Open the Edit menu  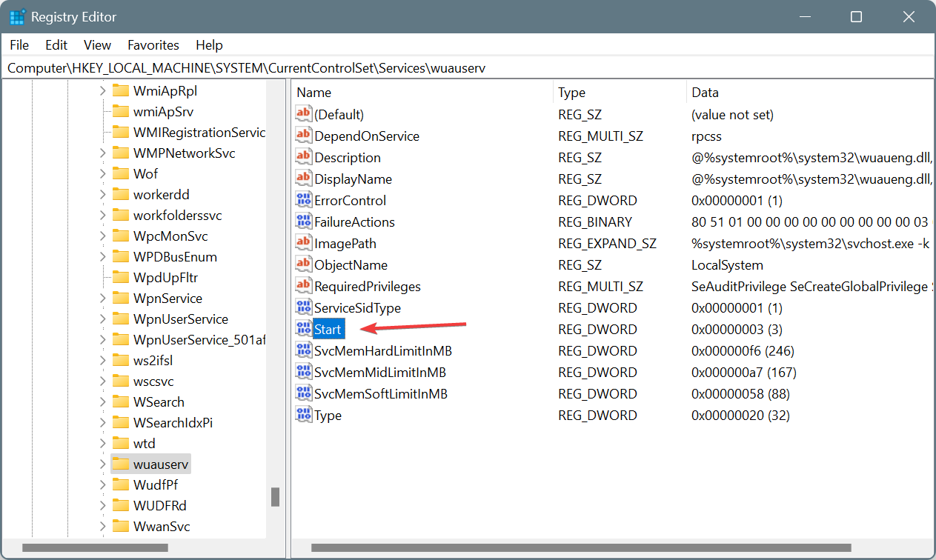(56, 45)
